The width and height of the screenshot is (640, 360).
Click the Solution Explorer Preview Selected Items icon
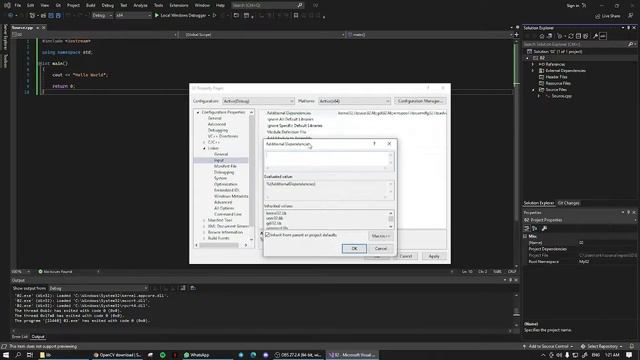point(603,36)
